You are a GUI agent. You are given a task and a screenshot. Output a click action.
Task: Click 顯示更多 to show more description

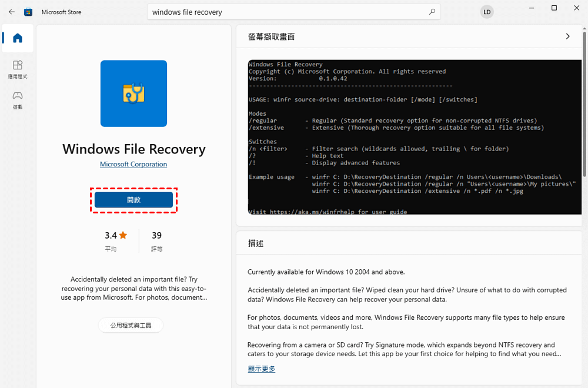[262, 369]
